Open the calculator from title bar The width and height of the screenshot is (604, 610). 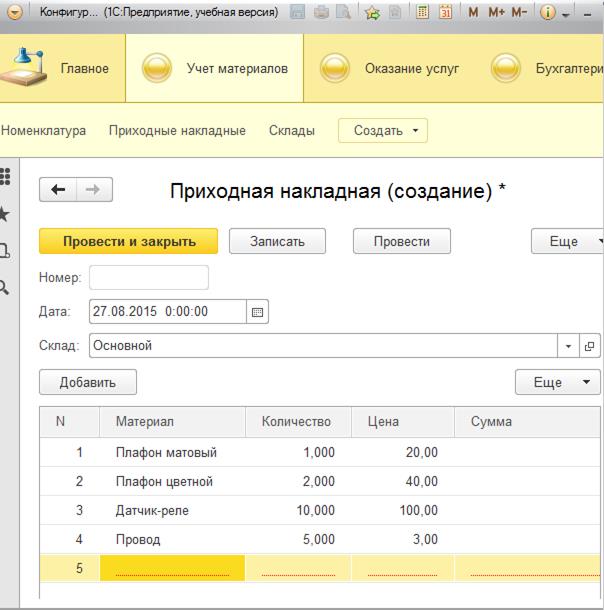point(423,13)
